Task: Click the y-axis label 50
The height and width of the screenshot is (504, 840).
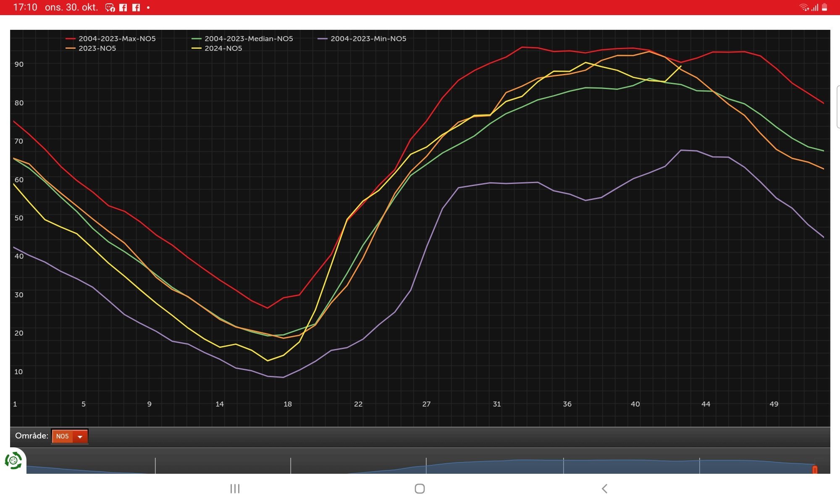Action: (x=19, y=218)
